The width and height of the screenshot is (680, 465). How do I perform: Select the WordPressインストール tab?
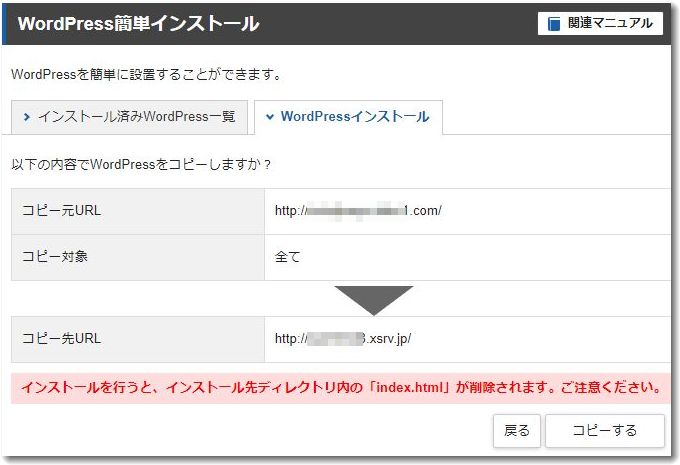click(348, 117)
